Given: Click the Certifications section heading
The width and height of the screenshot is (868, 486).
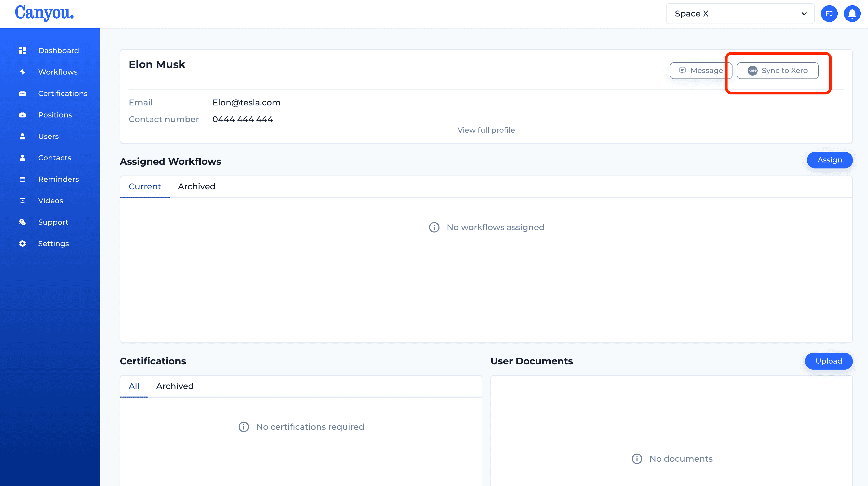Looking at the screenshot, I should 153,361.
